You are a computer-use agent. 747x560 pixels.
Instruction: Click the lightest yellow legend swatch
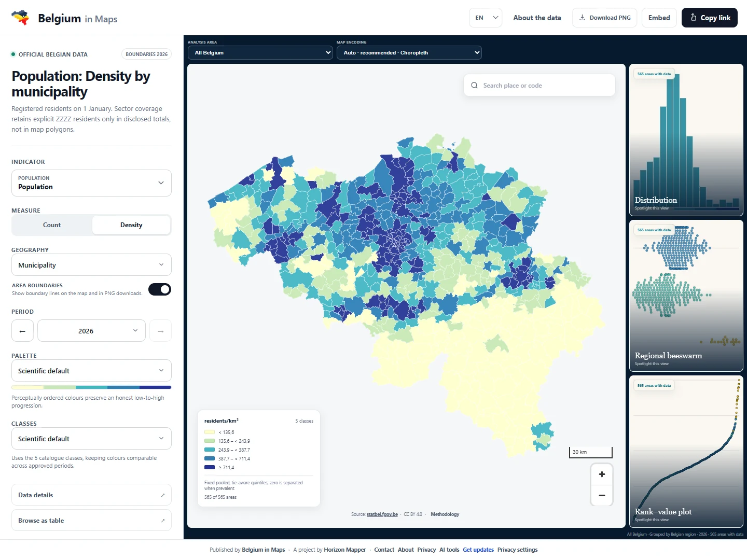pyautogui.click(x=210, y=432)
